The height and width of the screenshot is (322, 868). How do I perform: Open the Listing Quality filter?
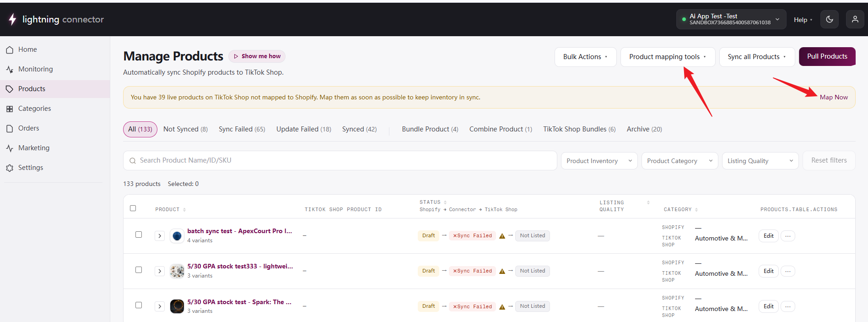[x=760, y=161]
